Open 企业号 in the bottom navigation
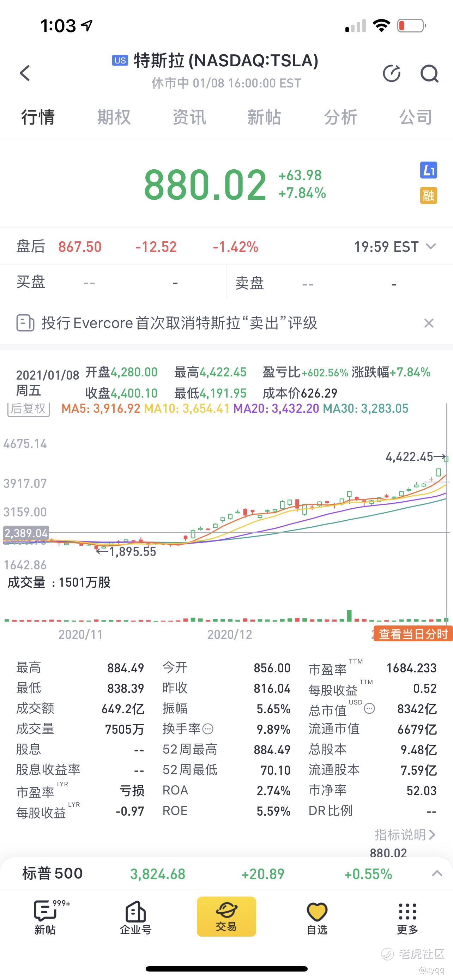Viewport: 453px width, 980px height. [x=136, y=917]
